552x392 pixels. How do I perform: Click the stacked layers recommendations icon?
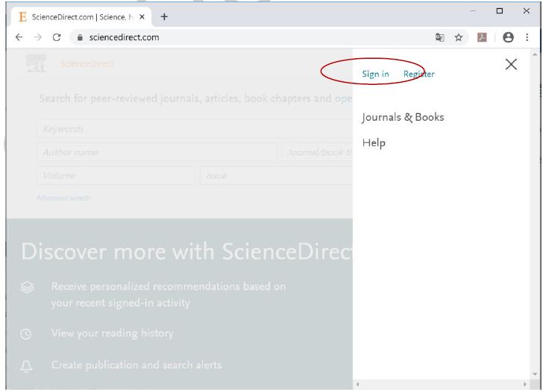[x=27, y=287]
